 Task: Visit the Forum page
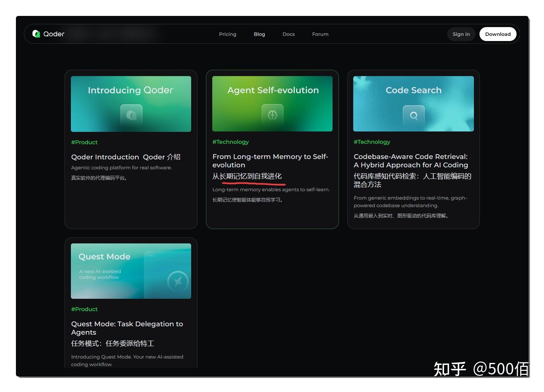tap(320, 34)
